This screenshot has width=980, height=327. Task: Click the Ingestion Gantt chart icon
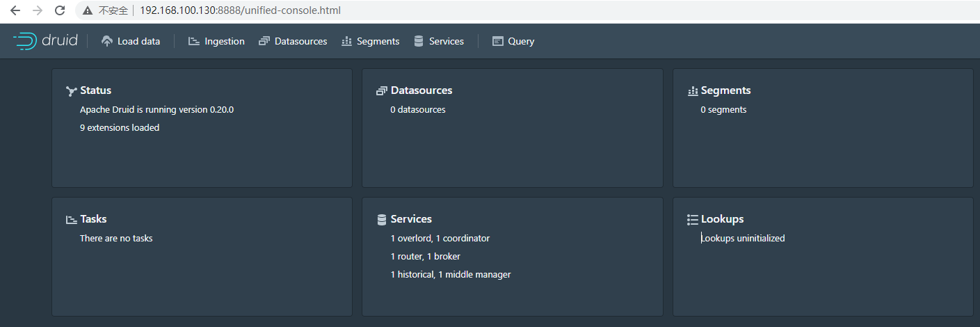pyautogui.click(x=193, y=41)
